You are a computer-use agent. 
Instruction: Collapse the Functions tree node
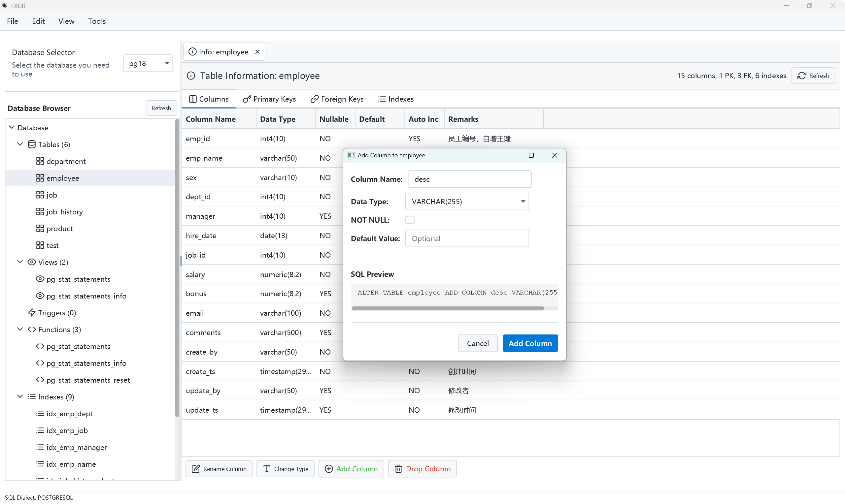click(20, 329)
